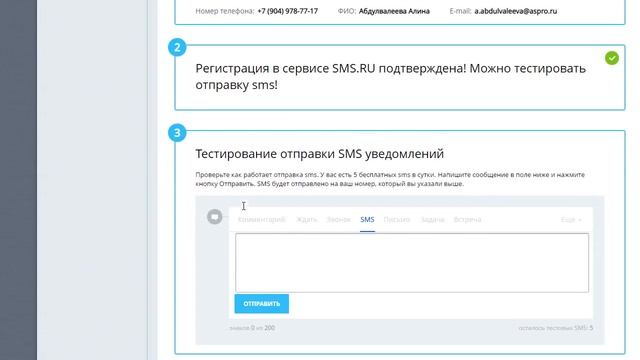Viewport: 640px width, 360px height.
Task: Open the Ждать tab
Action: pyautogui.click(x=307, y=220)
